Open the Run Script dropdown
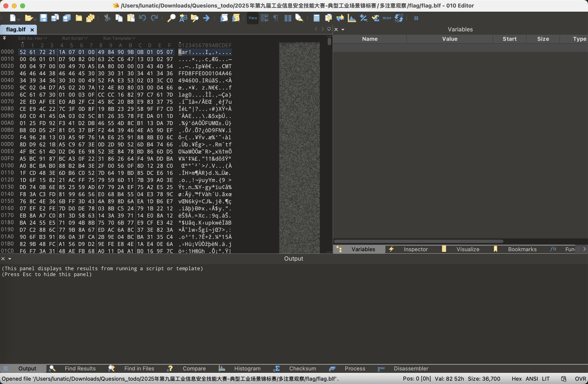 (75, 38)
